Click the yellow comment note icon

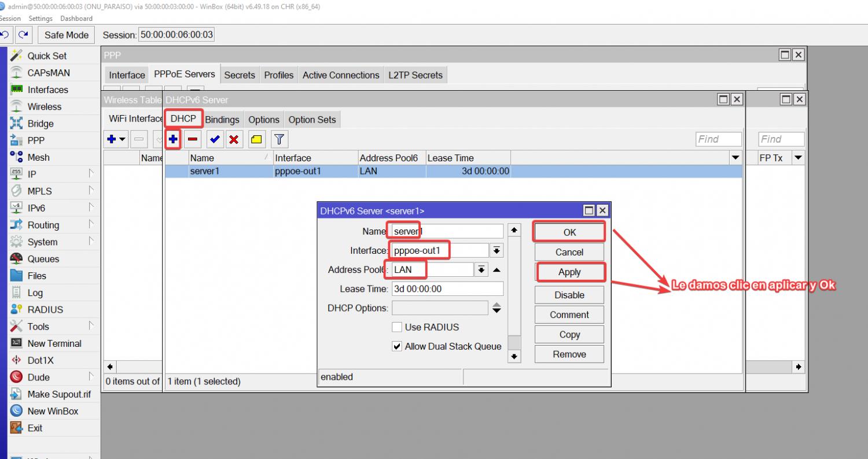(x=256, y=139)
